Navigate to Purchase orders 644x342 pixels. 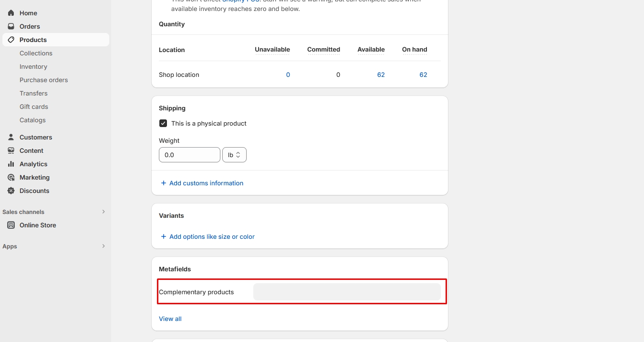[x=43, y=80]
